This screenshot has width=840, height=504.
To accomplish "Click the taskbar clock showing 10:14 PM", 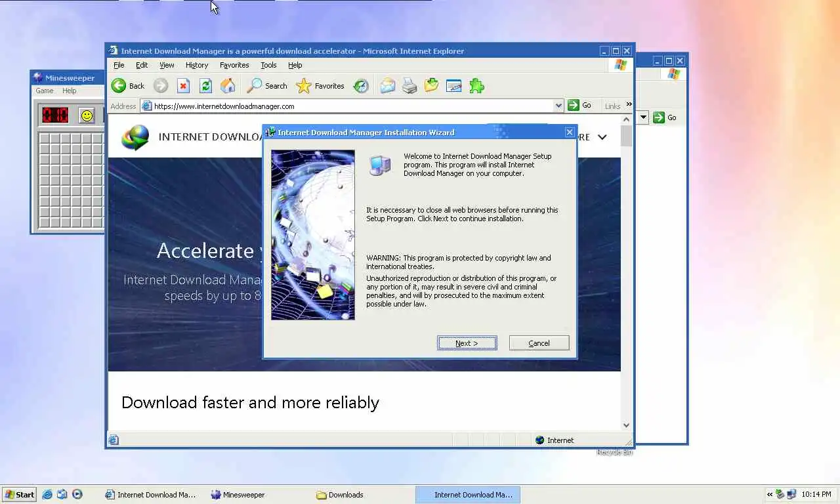I will click(x=816, y=495).
